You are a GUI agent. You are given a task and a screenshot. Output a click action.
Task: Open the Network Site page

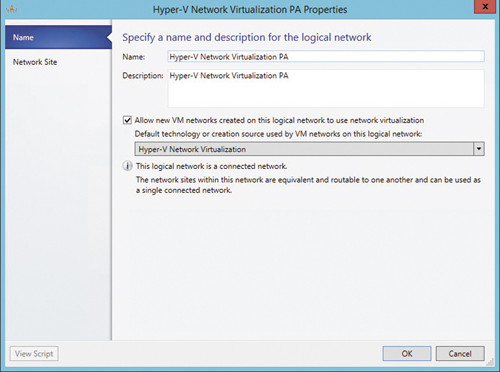[35, 62]
